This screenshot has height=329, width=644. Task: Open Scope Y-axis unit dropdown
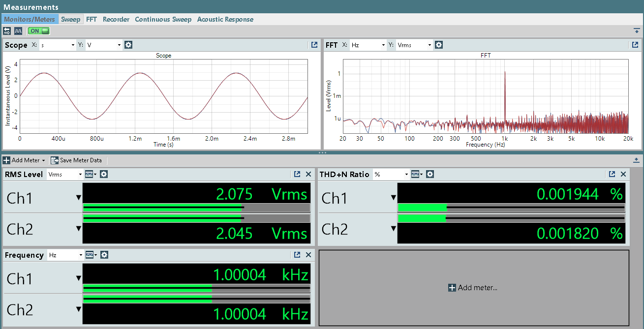[x=104, y=45]
